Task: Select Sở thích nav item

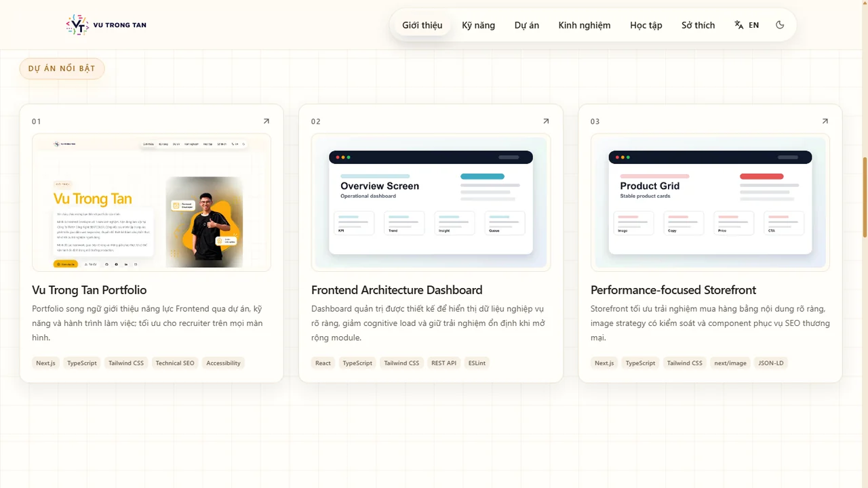Action: [x=698, y=25]
